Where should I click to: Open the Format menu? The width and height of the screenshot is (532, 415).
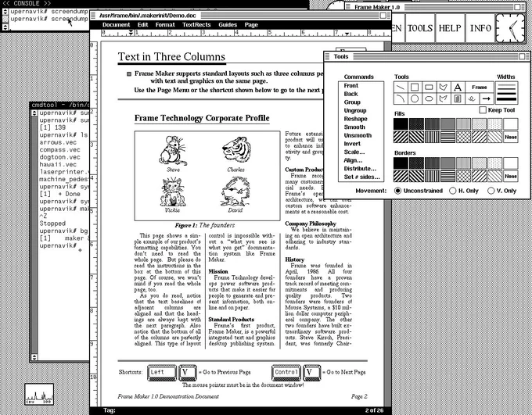(x=165, y=25)
